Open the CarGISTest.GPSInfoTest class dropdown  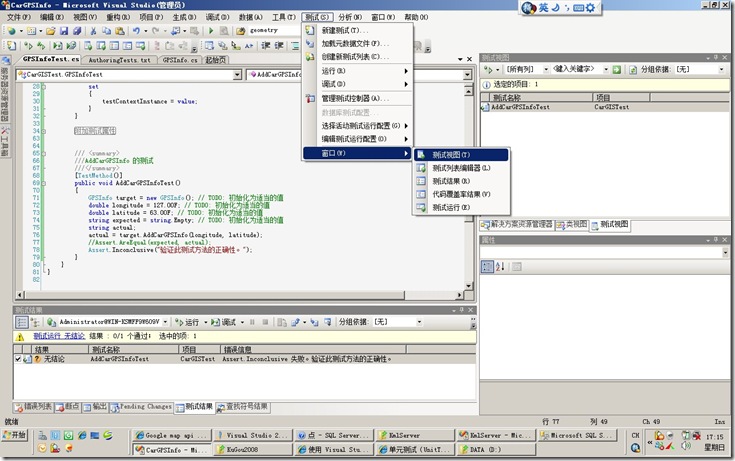pyautogui.click(x=240, y=74)
